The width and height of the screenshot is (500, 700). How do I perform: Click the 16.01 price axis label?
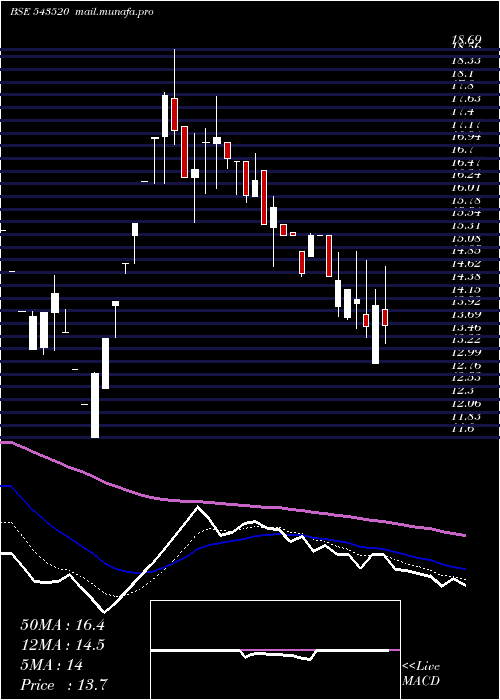tap(466, 188)
